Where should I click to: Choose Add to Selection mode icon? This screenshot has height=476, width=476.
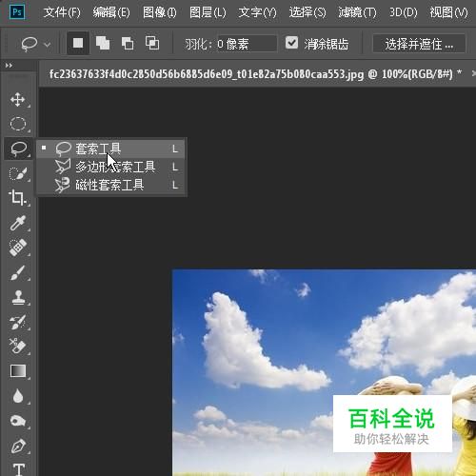(x=103, y=43)
